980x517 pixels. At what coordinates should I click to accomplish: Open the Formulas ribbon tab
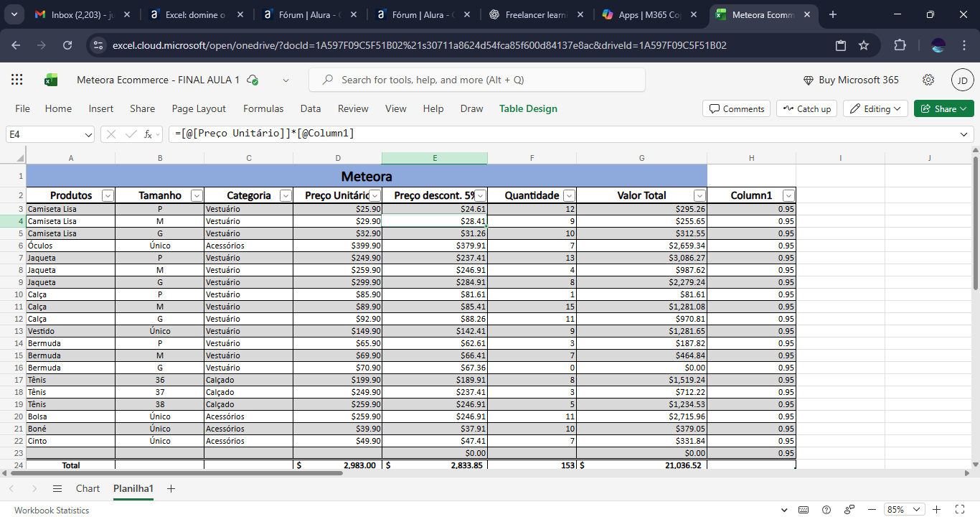pos(263,109)
